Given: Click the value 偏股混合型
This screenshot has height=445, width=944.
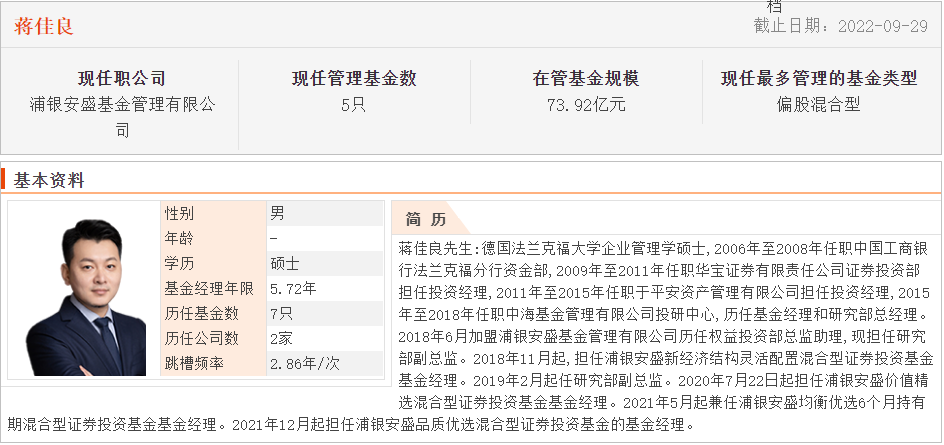Looking at the screenshot, I should [818, 105].
